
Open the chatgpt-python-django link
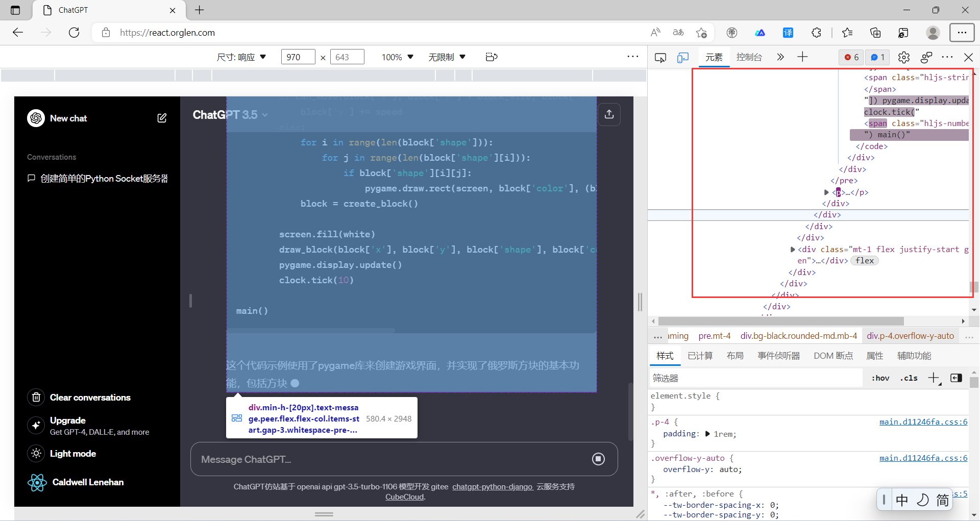493,487
